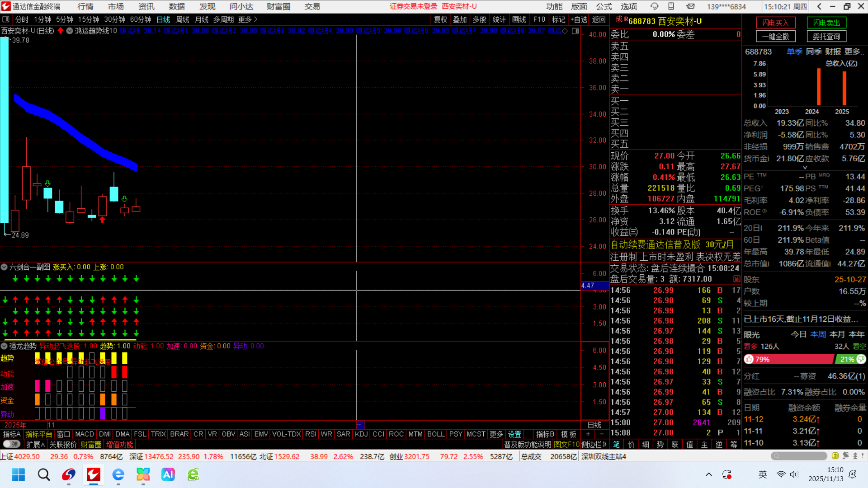
Task: Collapse the 六剑合一副图 indicator header
Action: 4,267
